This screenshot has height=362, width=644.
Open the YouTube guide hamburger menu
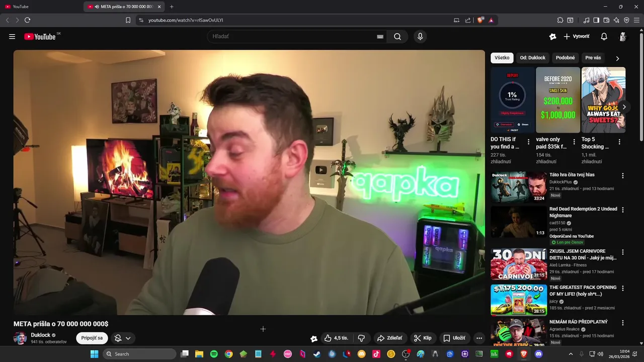[x=12, y=37]
